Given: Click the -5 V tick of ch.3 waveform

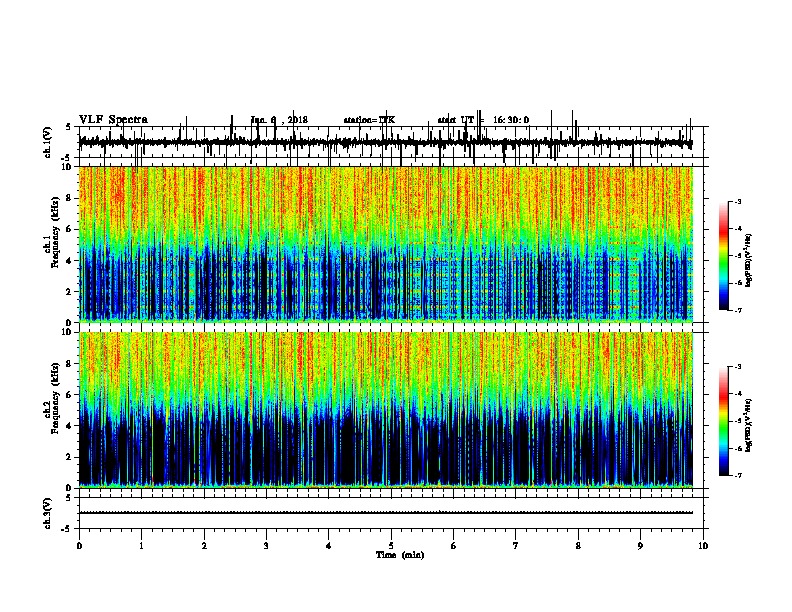Looking at the screenshot, I should 67,529.
